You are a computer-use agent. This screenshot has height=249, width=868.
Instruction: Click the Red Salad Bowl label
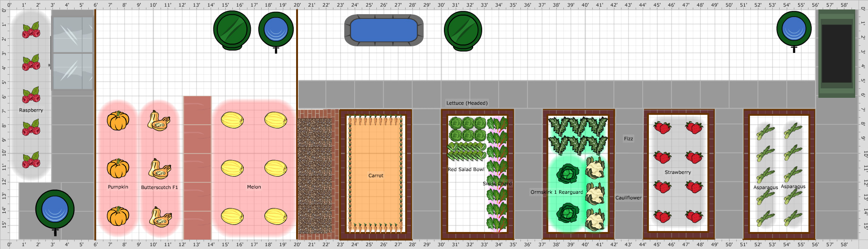466,170
